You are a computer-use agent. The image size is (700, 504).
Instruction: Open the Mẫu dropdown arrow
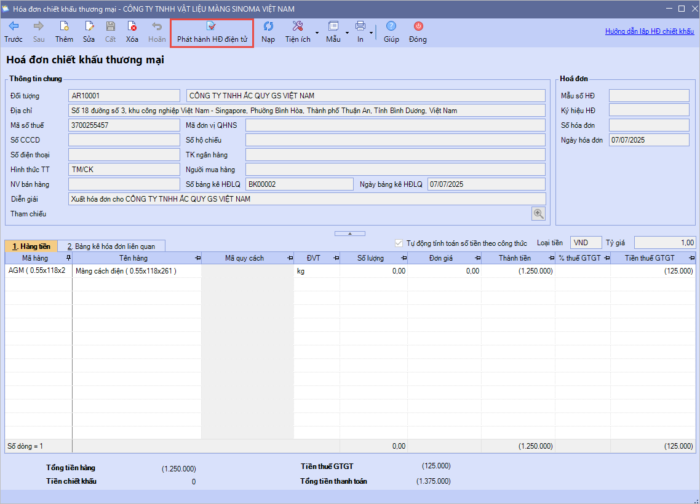click(346, 32)
